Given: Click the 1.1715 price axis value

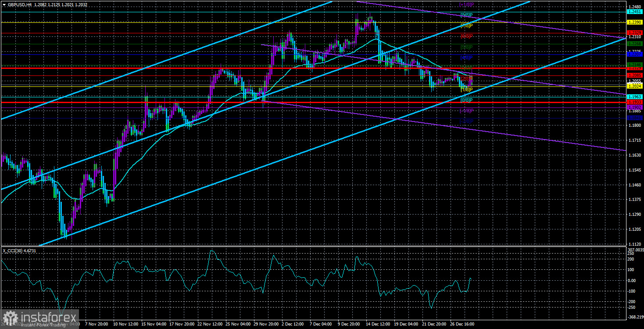Looking at the screenshot, I should pos(635,140).
